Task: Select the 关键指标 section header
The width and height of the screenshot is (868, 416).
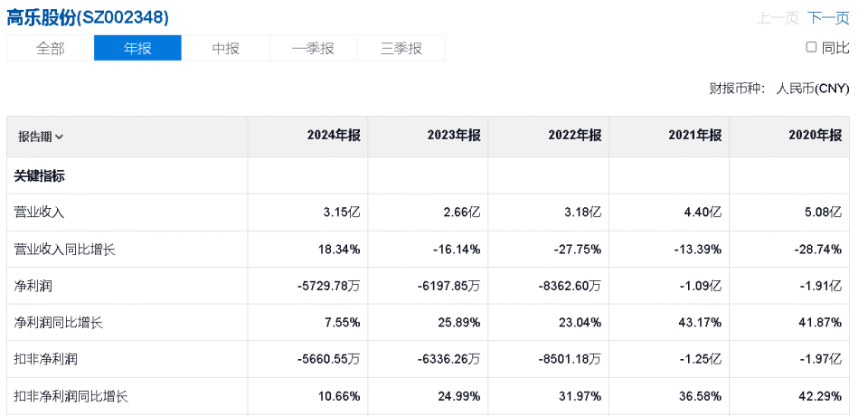Action: click(x=39, y=176)
